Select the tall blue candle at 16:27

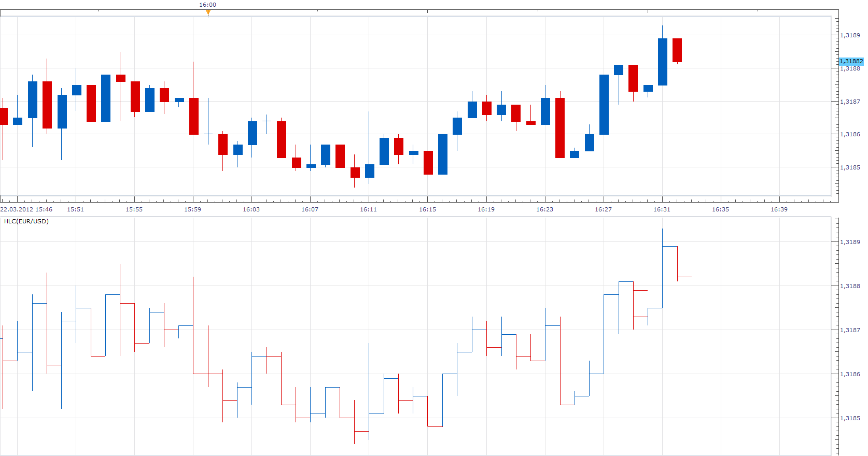(x=604, y=105)
